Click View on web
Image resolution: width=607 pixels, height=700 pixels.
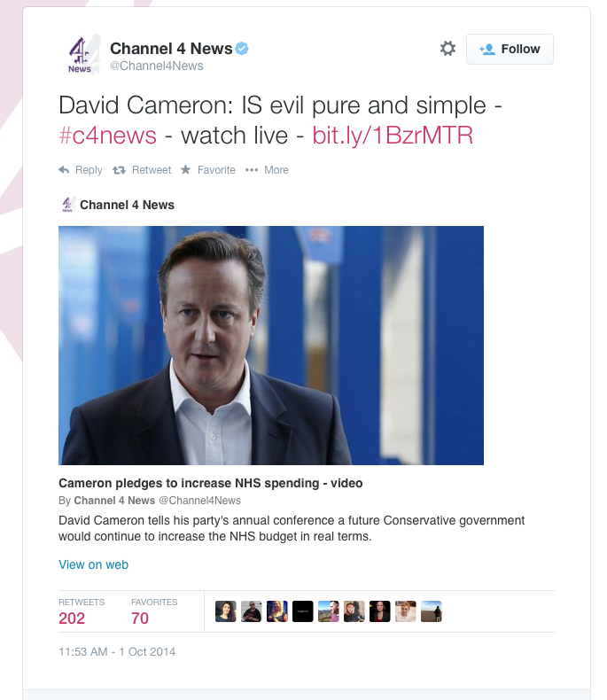point(93,564)
